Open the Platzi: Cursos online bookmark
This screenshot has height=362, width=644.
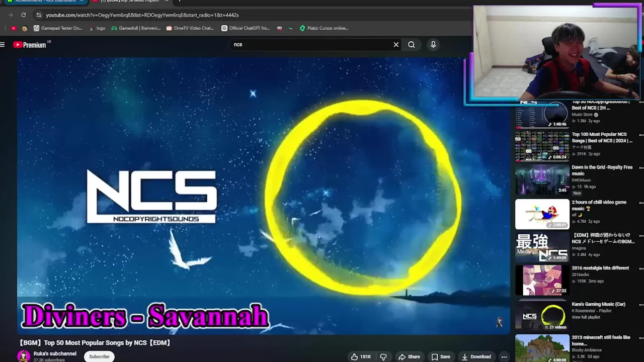(x=324, y=28)
